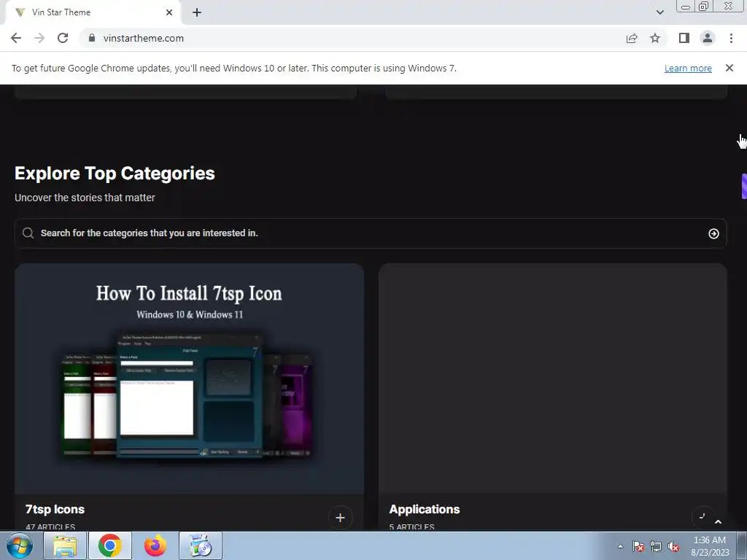The height and width of the screenshot is (560, 747).
Task: Click the address bar URL field
Action: click(352, 38)
